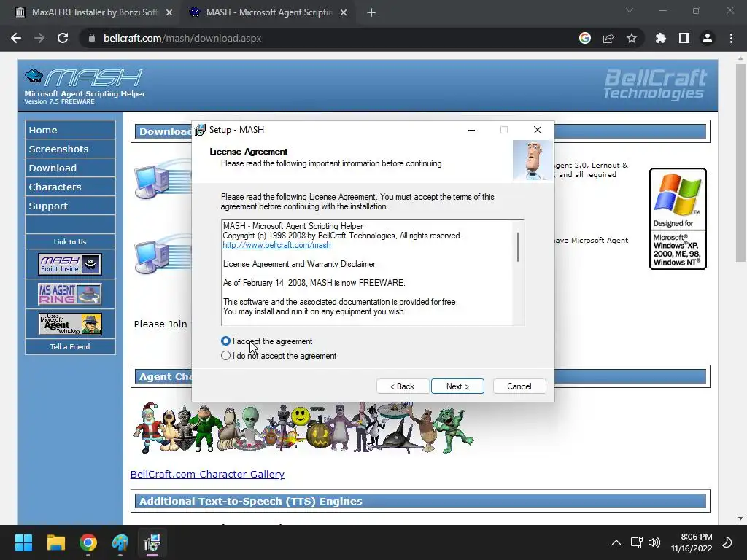This screenshot has width=747, height=560.
Task: Share this page via share icon
Action: 608,38
